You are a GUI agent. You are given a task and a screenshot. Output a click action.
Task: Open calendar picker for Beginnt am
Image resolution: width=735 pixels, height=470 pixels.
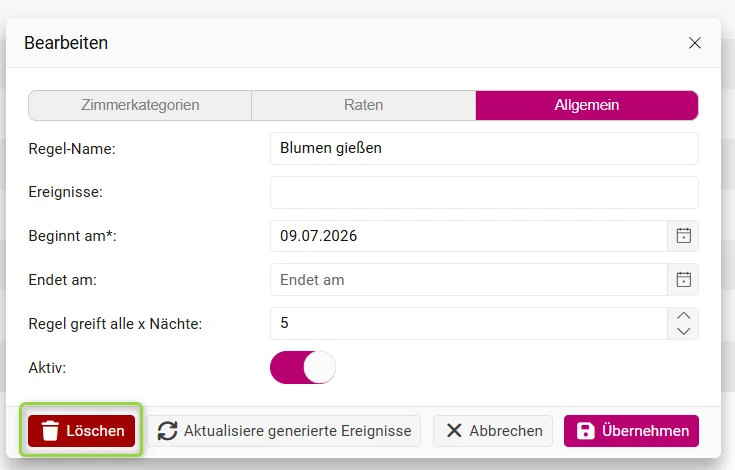pyautogui.click(x=683, y=236)
